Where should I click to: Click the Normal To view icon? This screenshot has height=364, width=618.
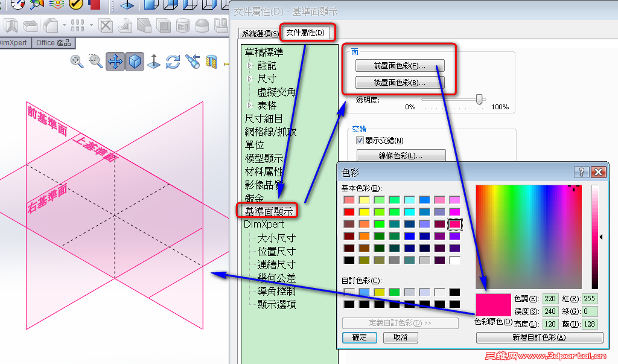pyautogui.click(x=154, y=62)
